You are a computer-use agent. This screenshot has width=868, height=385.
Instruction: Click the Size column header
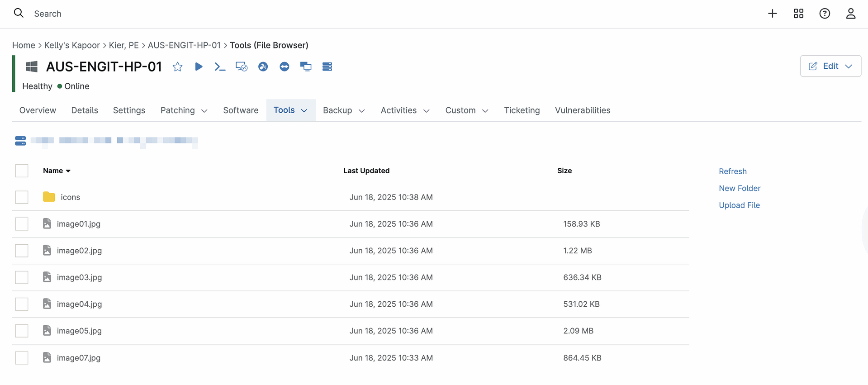pos(564,171)
